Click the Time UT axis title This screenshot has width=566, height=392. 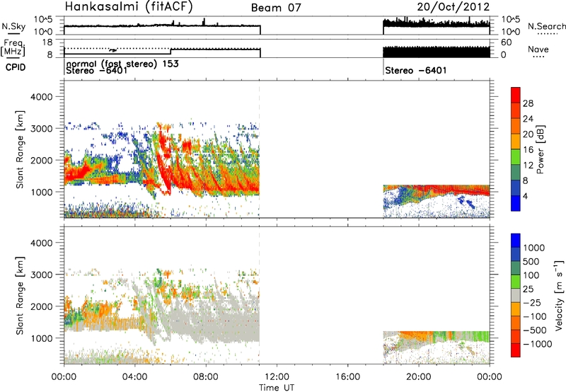coord(277,388)
